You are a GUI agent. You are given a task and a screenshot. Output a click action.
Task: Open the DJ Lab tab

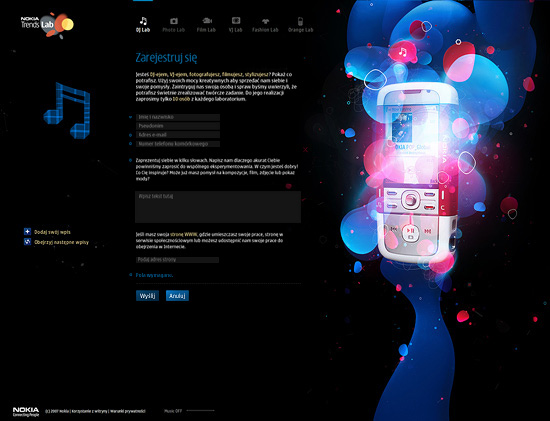click(x=143, y=25)
